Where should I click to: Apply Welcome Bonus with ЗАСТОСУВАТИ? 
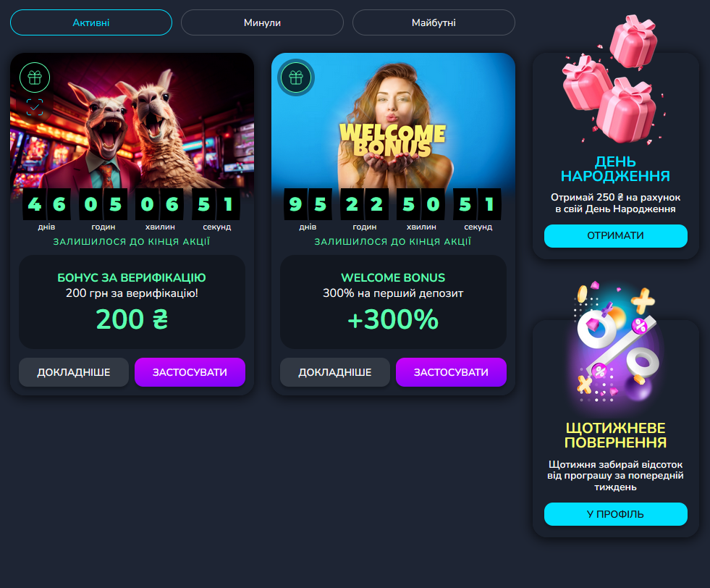(x=451, y=372)
